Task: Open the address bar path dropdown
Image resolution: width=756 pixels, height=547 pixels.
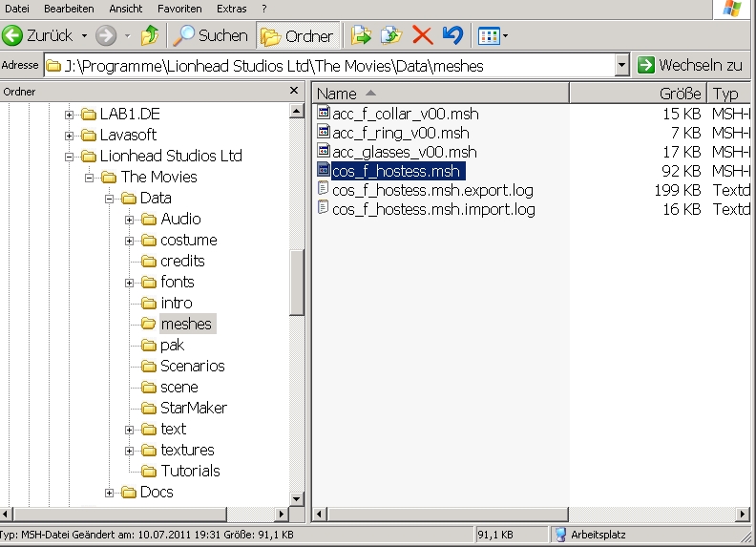Action: coord(622,65)
